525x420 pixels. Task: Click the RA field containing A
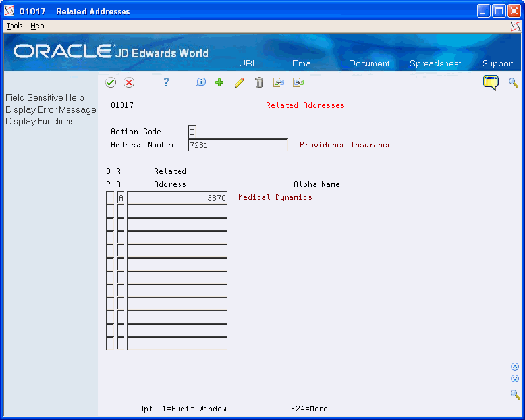pyautogui.click(x=121, y=197)
